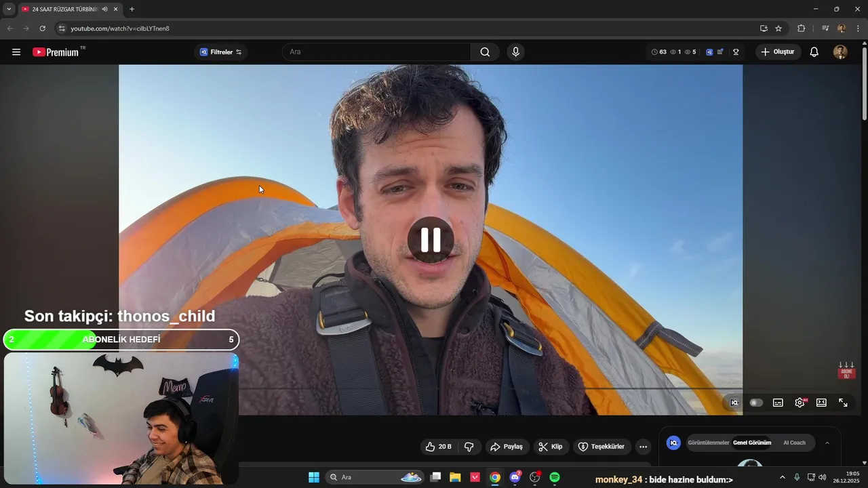Screen dimensions: 868x488
Task: View site information icon in the address bar
Action: coord(61,28)
